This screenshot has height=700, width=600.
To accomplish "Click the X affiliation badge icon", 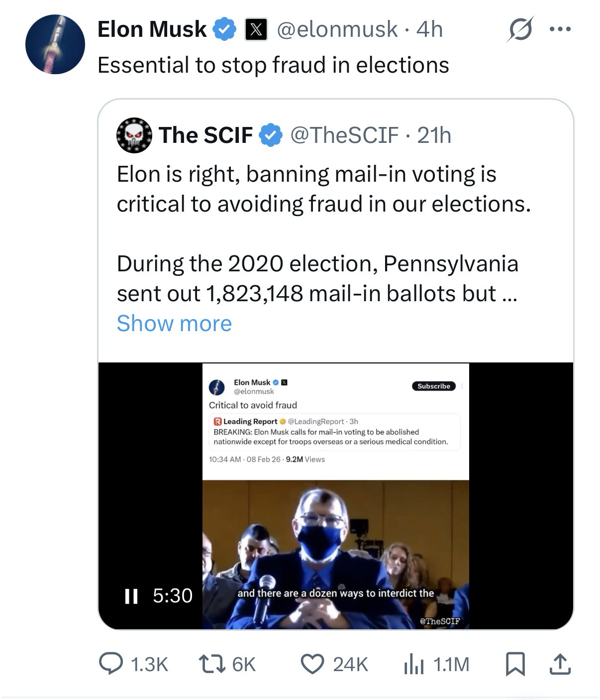I will point(256,29).
